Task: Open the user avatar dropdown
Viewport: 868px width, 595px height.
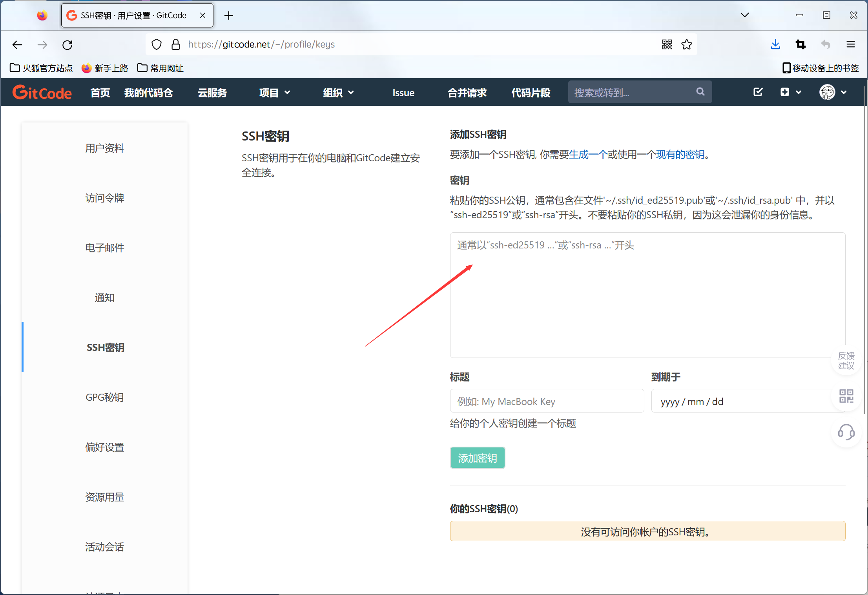Action: click(833, 92)
